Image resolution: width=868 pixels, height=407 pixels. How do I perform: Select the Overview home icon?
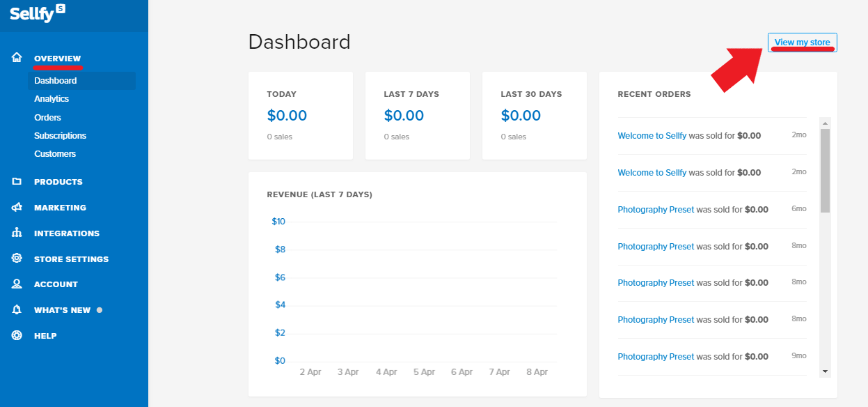16,58
